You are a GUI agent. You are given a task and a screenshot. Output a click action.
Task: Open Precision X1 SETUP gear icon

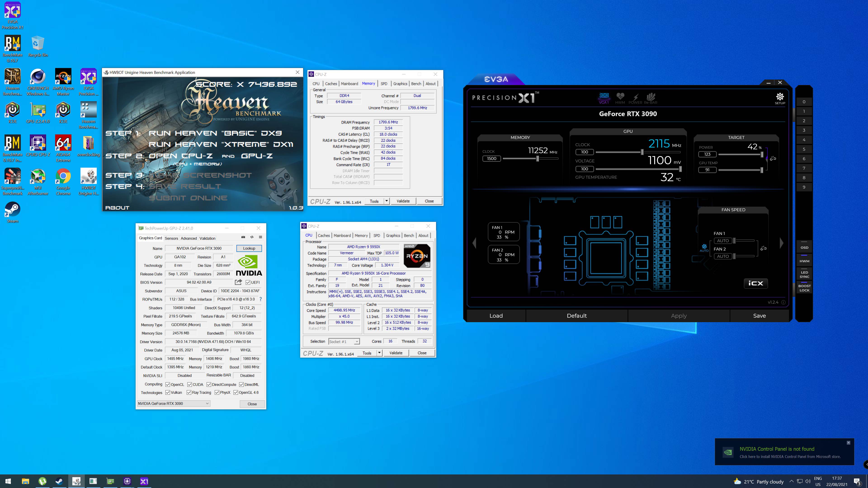[780, 98]
